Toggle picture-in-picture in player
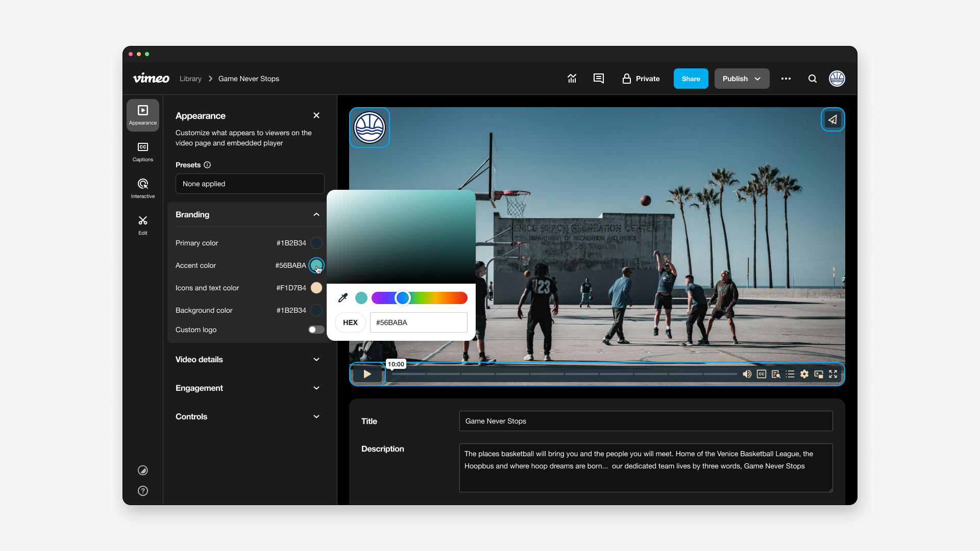 (819, 374)
